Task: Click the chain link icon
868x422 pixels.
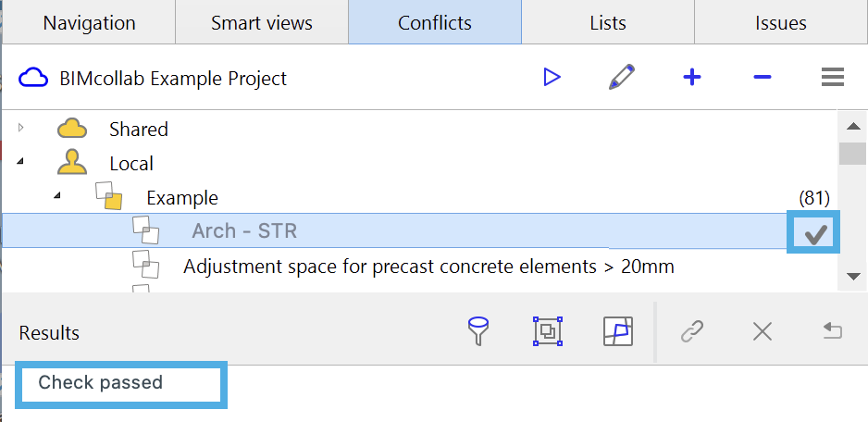Action: coord(692,331)
